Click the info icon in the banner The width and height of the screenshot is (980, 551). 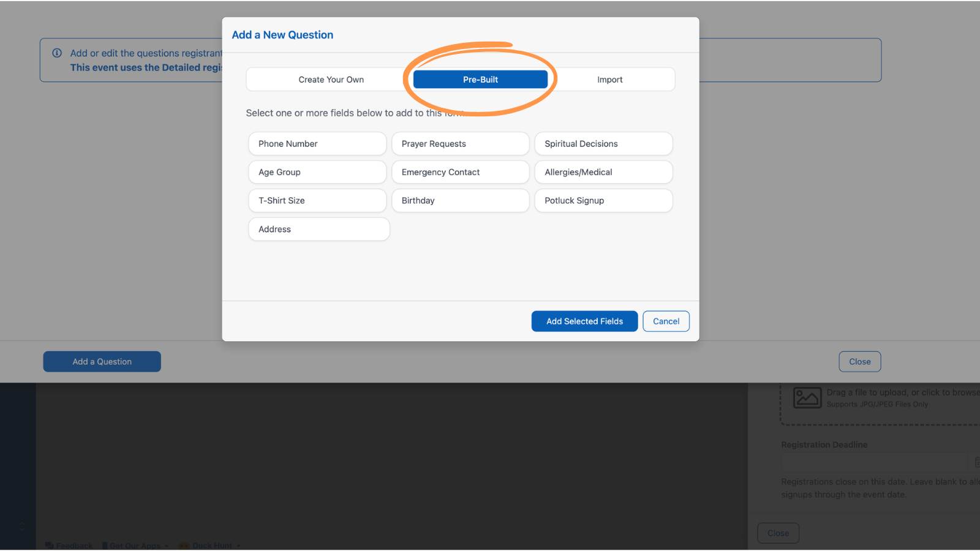[57, 53]
